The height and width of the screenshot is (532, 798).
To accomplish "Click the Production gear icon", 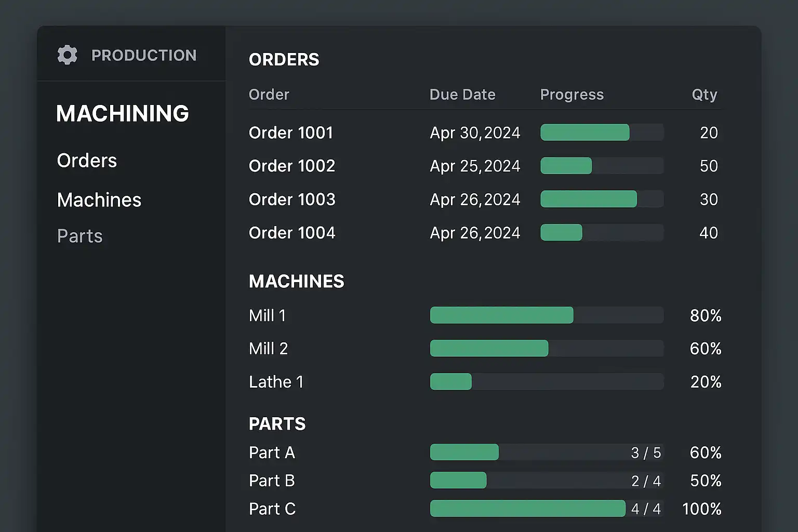I will pyautogui.click(x=68, y=55).
